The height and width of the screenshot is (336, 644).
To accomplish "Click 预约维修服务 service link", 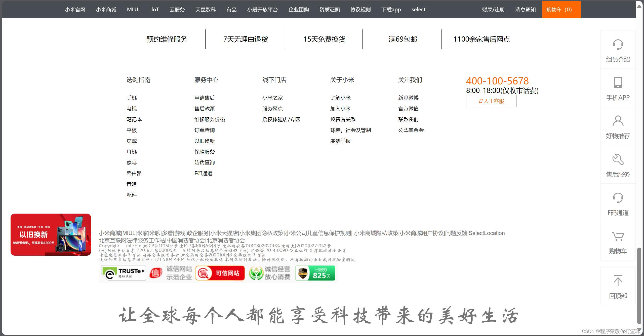I will (x=167, y=39).
